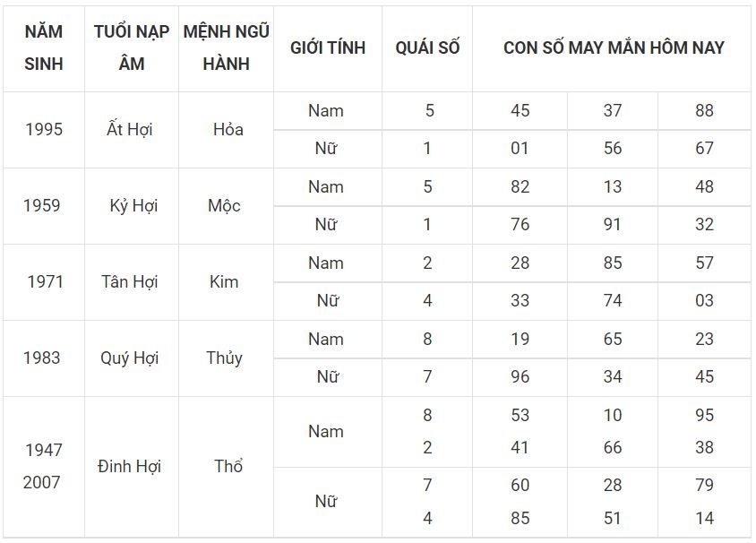This screenshot has width=756, height=543.
Task: Select the Thủy element cell
Action: 224,358
